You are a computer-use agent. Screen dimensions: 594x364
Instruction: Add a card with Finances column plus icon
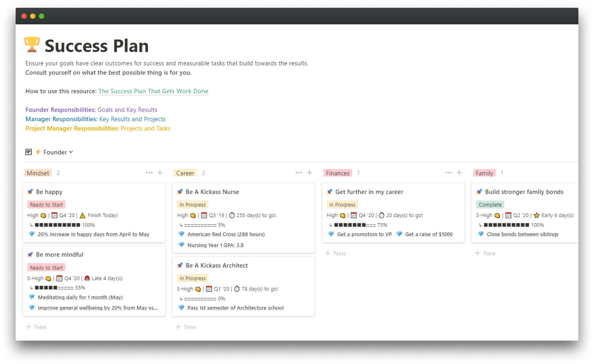click(x=459, y=173)
